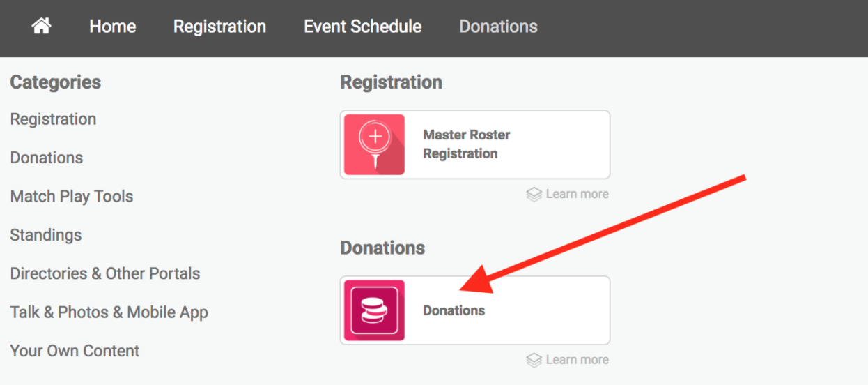Open Your Own Content category
868x385 pixels.
[75, 351]
